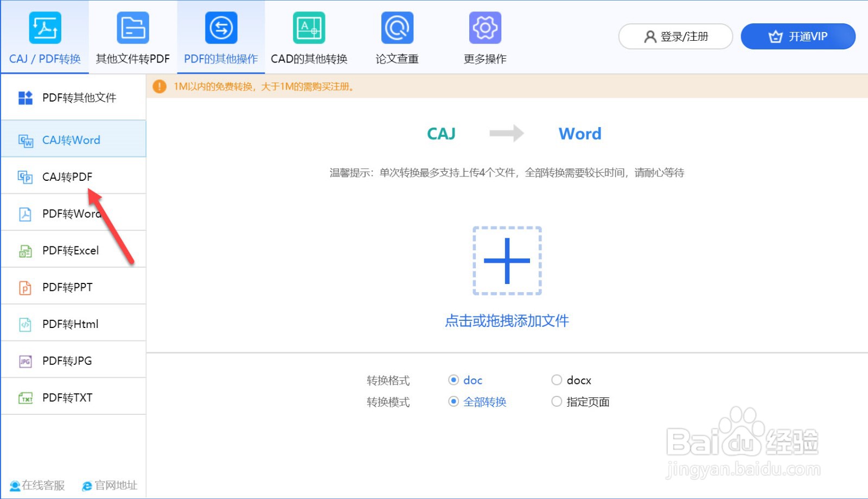Select PDF转TXT in sidebar
Screen dimensions: 868x499
click(x=74, y=396)
